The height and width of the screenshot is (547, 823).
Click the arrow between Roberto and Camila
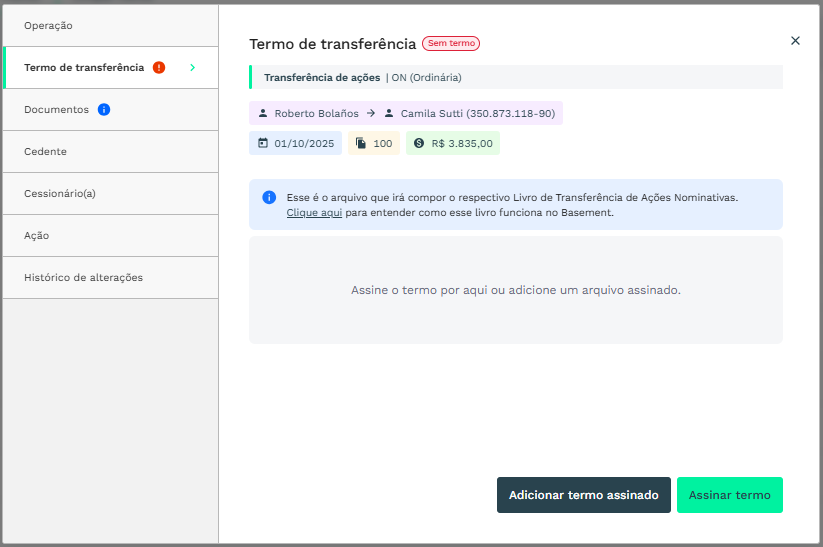coord(371,113)
